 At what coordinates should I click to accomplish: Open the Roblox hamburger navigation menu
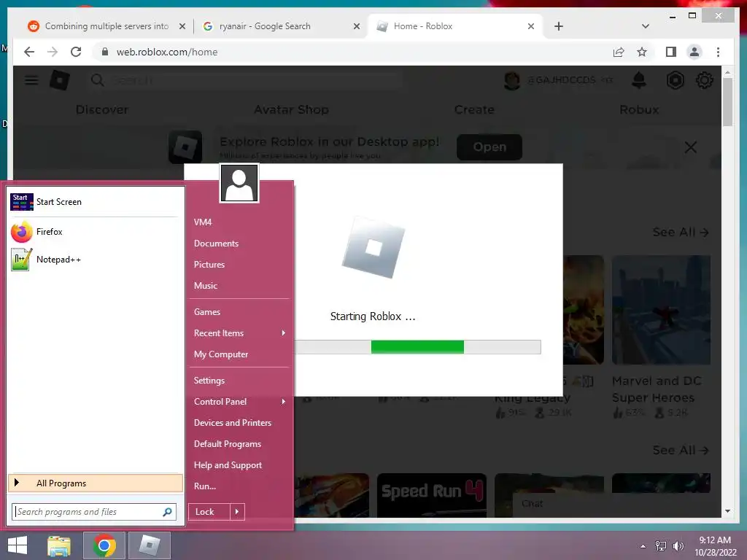[31, 80]
